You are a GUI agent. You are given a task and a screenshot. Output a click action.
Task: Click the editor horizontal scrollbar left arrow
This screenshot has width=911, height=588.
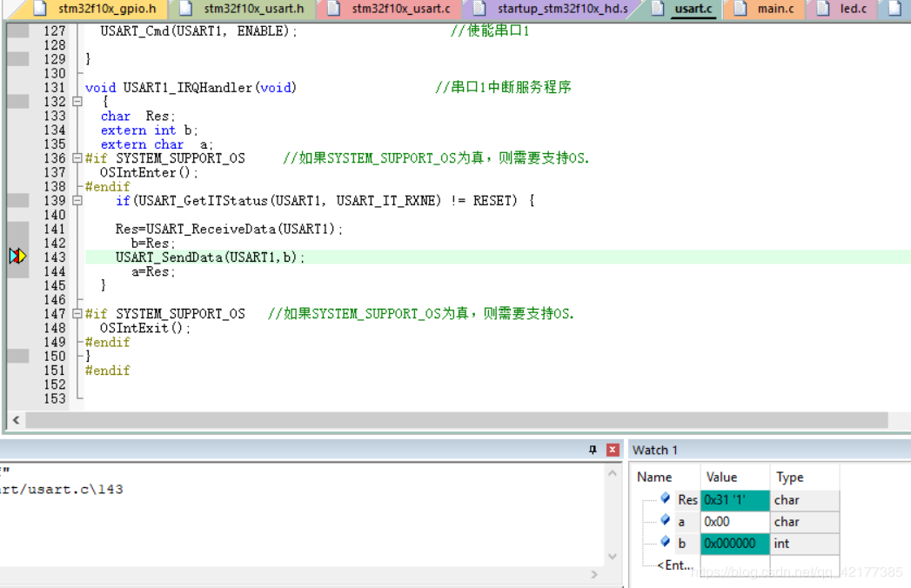pyautogui.click(x=16, y=420)
